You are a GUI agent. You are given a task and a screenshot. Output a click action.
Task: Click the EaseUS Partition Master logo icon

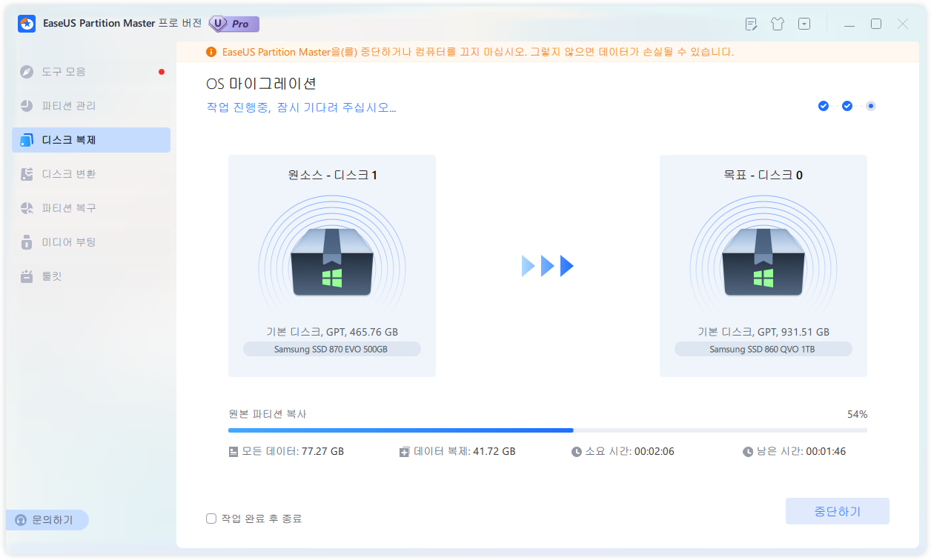pos(27,24)
